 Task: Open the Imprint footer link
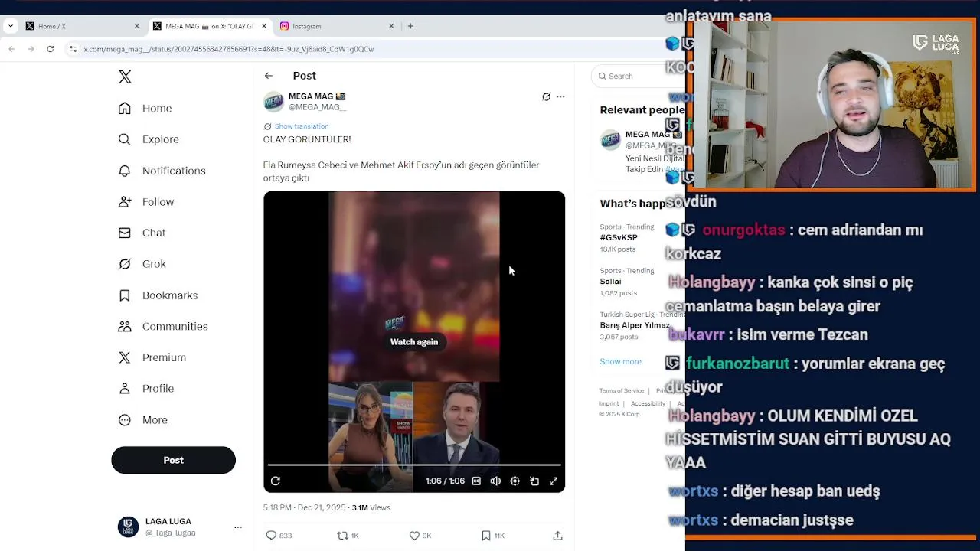[x=609, y=403]
